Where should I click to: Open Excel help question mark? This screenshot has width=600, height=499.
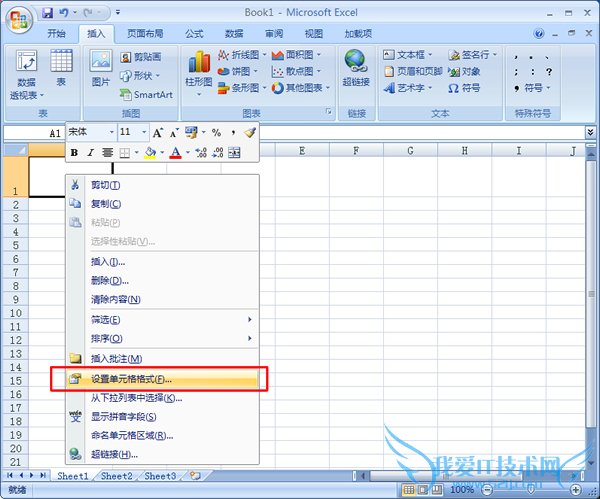(539, 34)
